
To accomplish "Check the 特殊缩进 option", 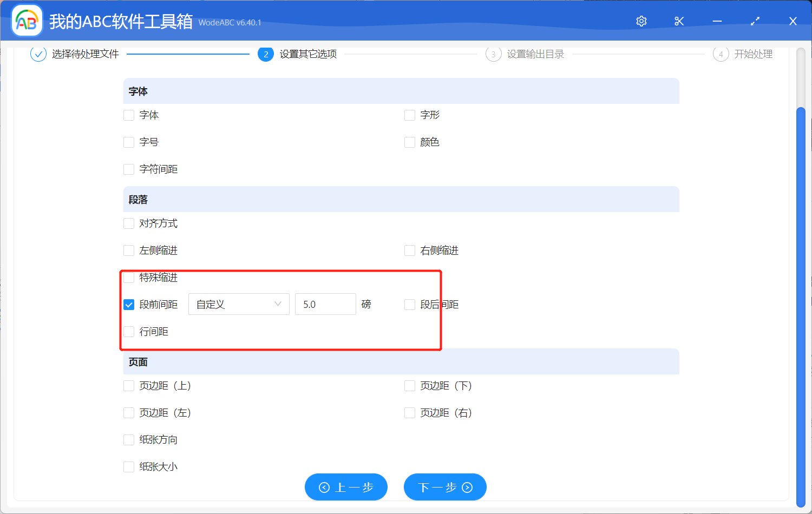I will pyautogui.click(x=128, y=277).
